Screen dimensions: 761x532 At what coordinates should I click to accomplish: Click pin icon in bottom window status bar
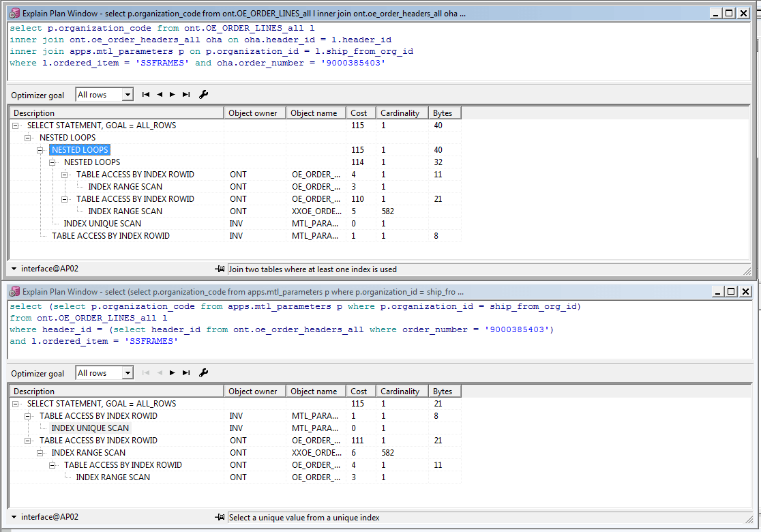click(219, 518)
